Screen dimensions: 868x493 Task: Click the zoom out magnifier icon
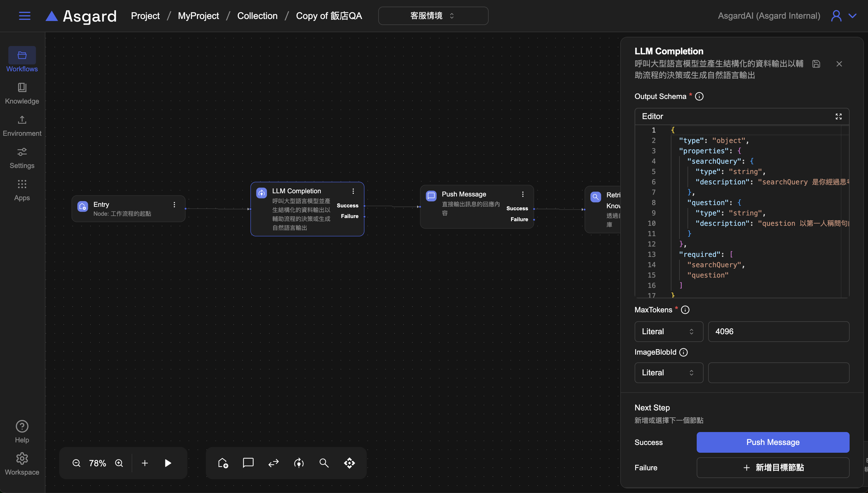[76, 463]
